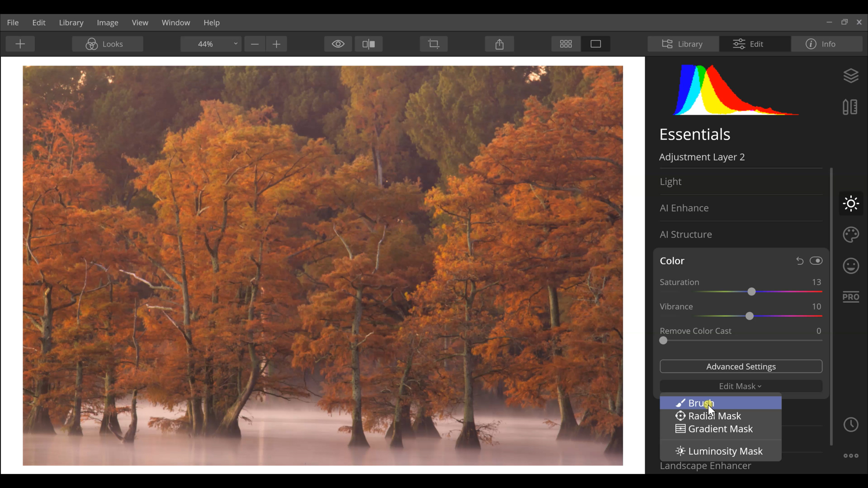Toggle Color filter visibility switch

[816, 261]
